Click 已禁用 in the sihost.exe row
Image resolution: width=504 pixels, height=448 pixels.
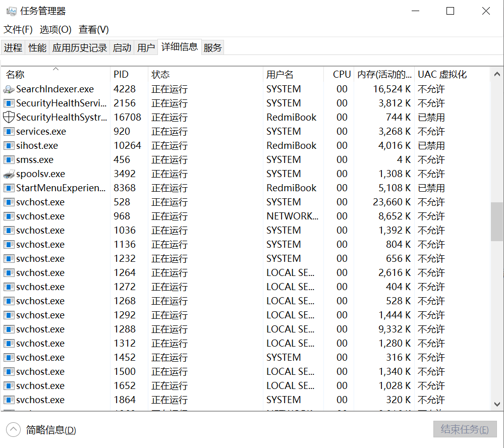coord(431,146)
